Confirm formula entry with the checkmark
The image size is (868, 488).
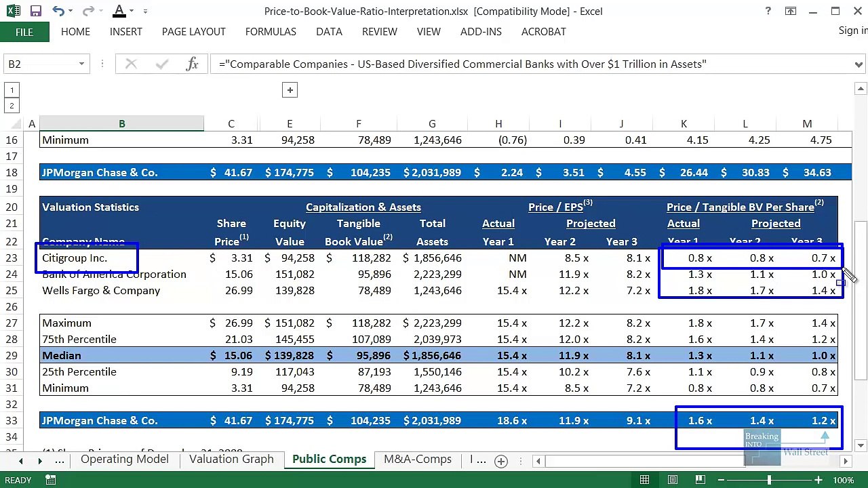coord(161,64)
